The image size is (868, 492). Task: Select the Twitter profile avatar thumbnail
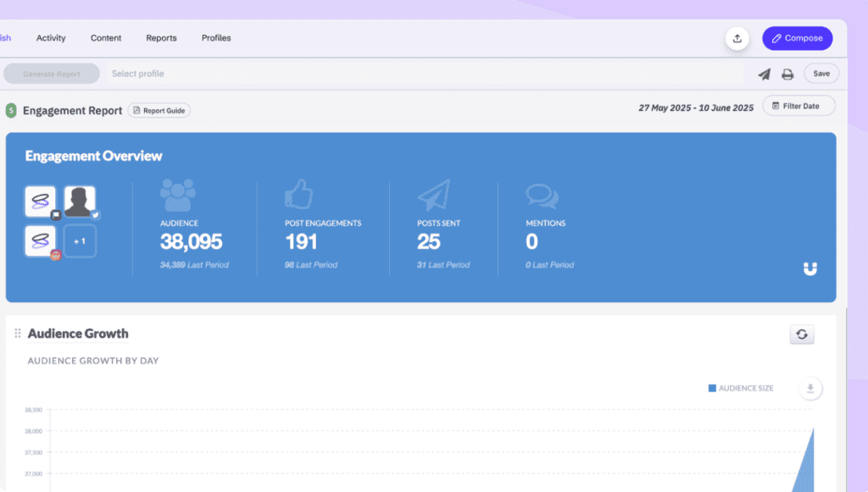click(80, 202)
